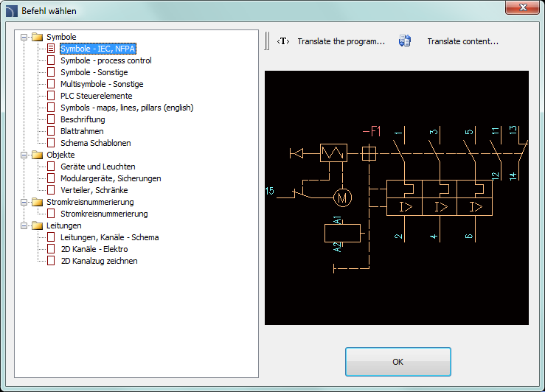Click icon beside Symbols - maps, lines, pillars
The image size is (545, 392).
[51, 108]
